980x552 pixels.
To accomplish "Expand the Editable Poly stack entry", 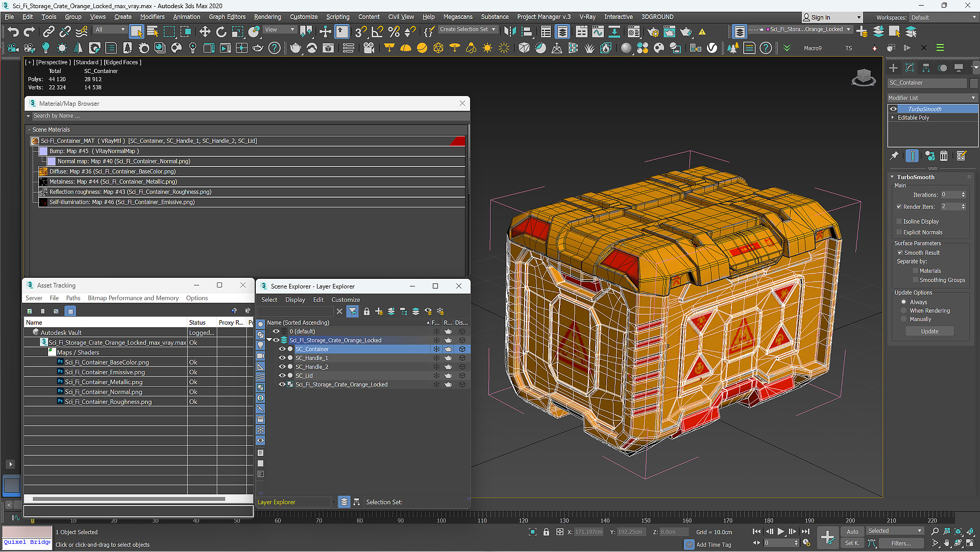I will coord(893,117).
